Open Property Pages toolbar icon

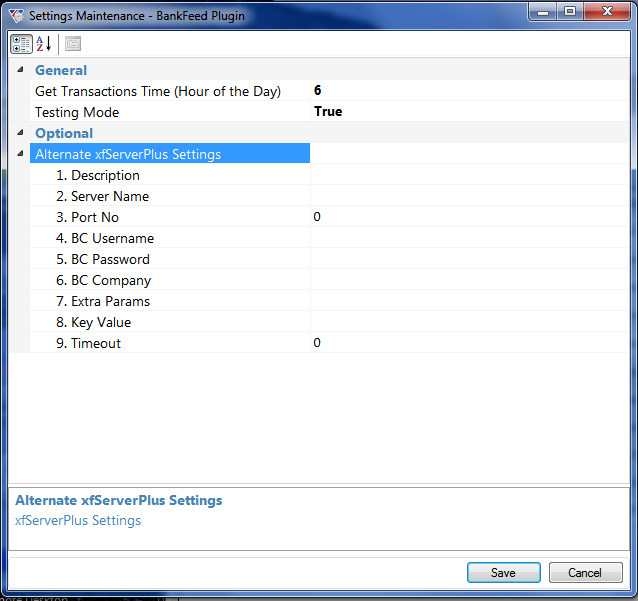[73, 44]
